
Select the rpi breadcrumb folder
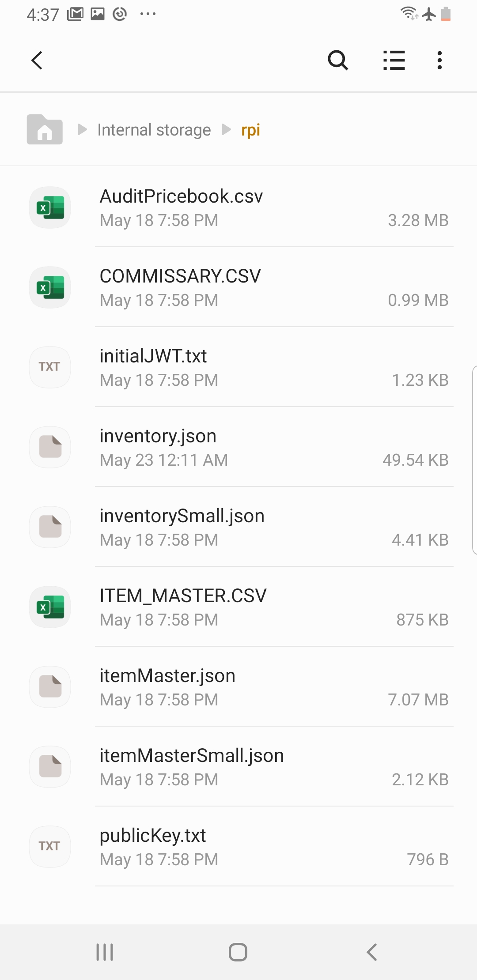[250, 130]
